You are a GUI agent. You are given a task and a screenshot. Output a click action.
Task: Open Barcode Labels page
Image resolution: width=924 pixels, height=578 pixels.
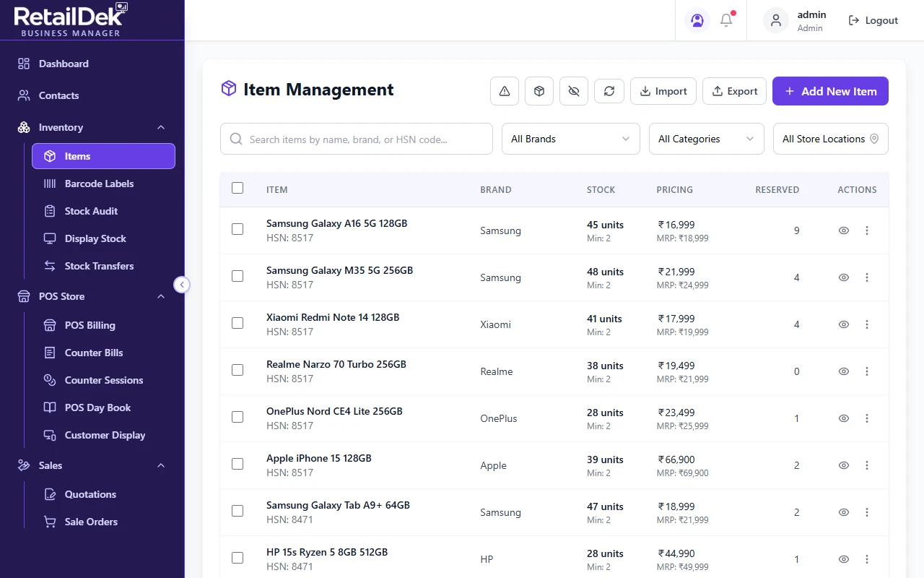[103, 184]
